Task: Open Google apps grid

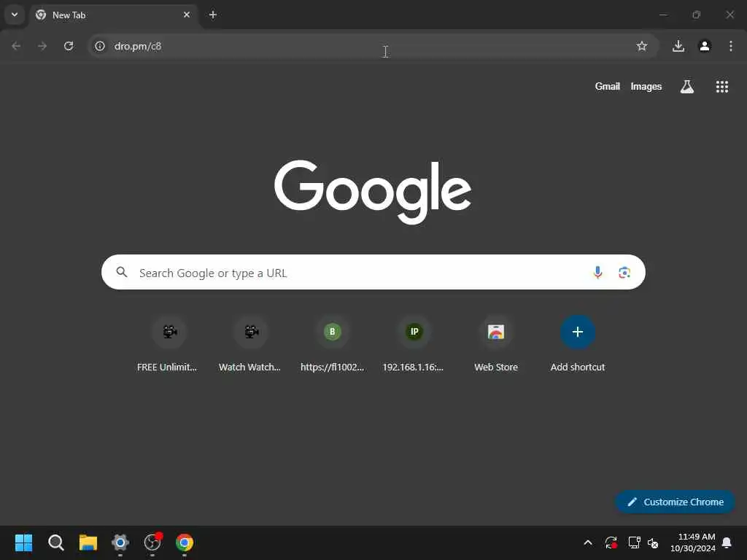Action: pyautogui.click(x=721, y=87)
